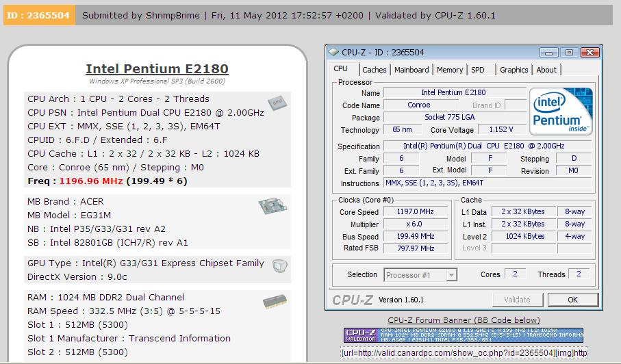Click the CPU-Z Validator banner image

click(464, 335)
